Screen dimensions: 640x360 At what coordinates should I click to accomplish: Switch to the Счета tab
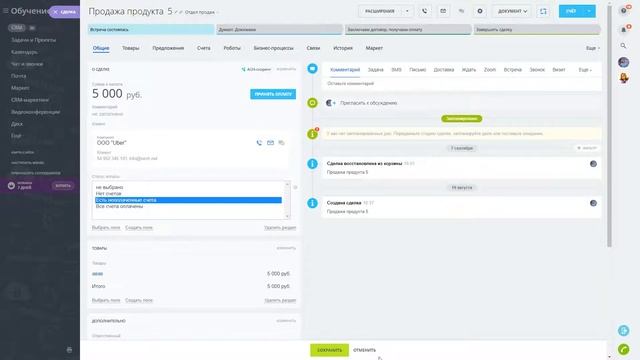(x=204, y=48)
